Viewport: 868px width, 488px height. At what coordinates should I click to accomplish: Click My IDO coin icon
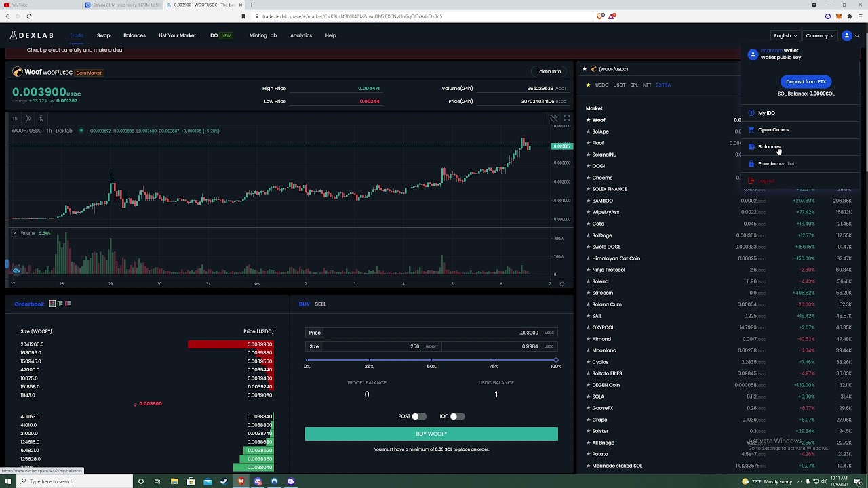tap(751, 113)
